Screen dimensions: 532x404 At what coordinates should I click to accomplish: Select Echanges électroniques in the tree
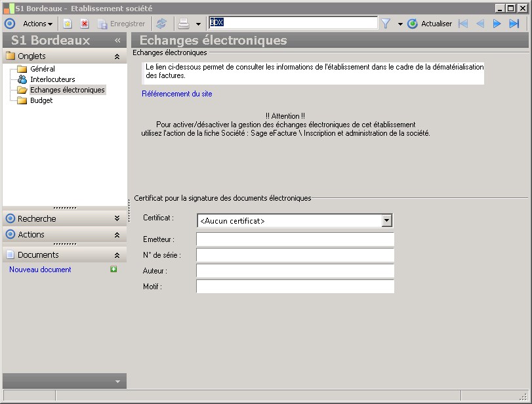(68, 90)
